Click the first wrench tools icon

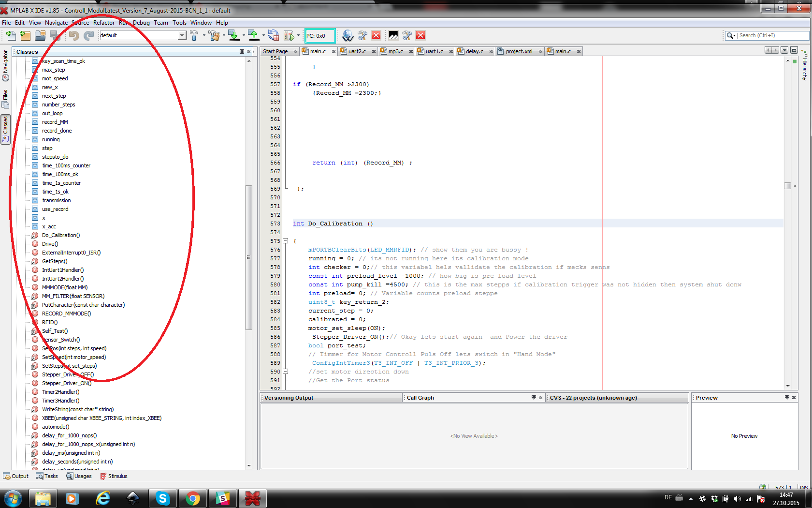(x=362, y=35)
